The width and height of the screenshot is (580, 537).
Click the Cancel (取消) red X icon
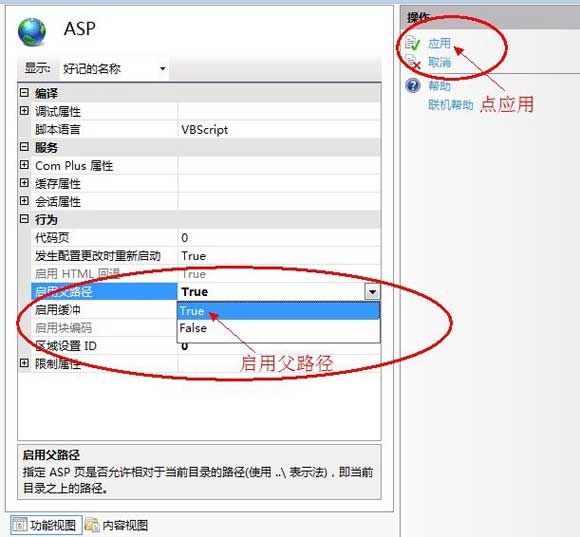coord(412,62)
